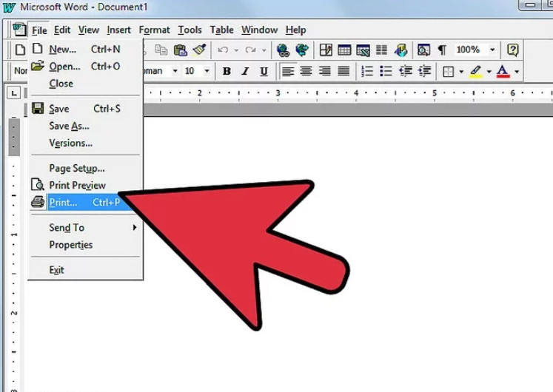Image resolution: width=553 pixels, height=392 pixels.
Task: Click the Outside Border icon
Action: pos(449,72)
